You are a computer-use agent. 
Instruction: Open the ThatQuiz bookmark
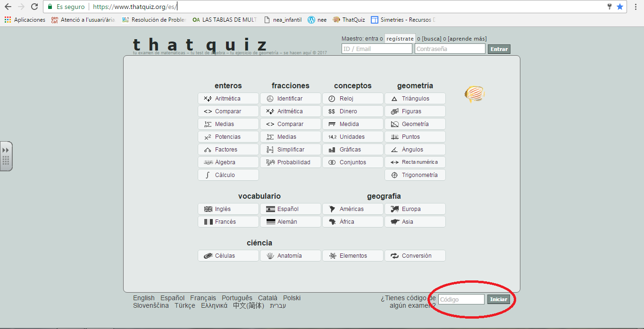tap(349, 20)
